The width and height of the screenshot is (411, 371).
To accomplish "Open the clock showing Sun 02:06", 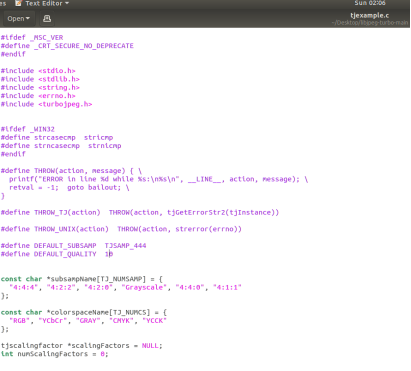I will (370, 3).
